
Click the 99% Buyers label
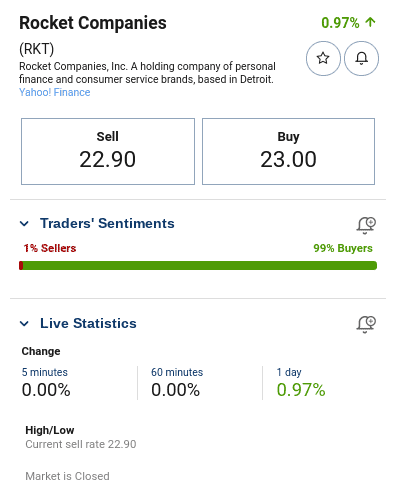(343, 248)
